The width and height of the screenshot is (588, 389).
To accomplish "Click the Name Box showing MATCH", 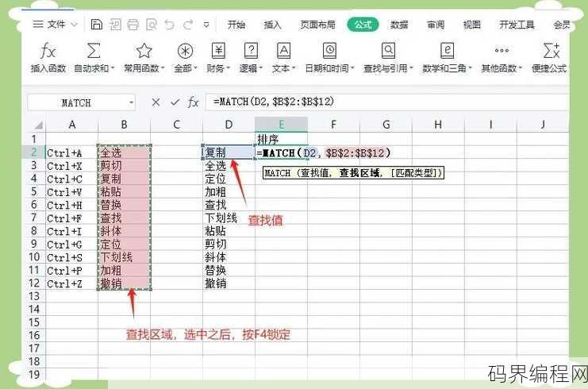I will point(76,102).
